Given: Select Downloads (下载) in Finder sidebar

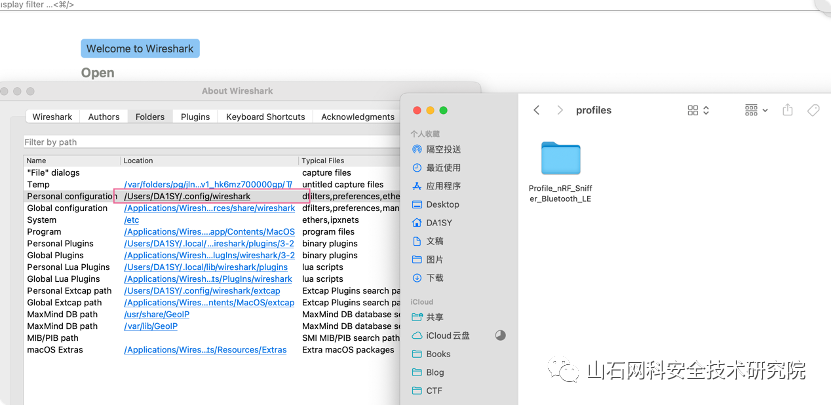Looking at the screenshot, I should click(x=428, y=278).
